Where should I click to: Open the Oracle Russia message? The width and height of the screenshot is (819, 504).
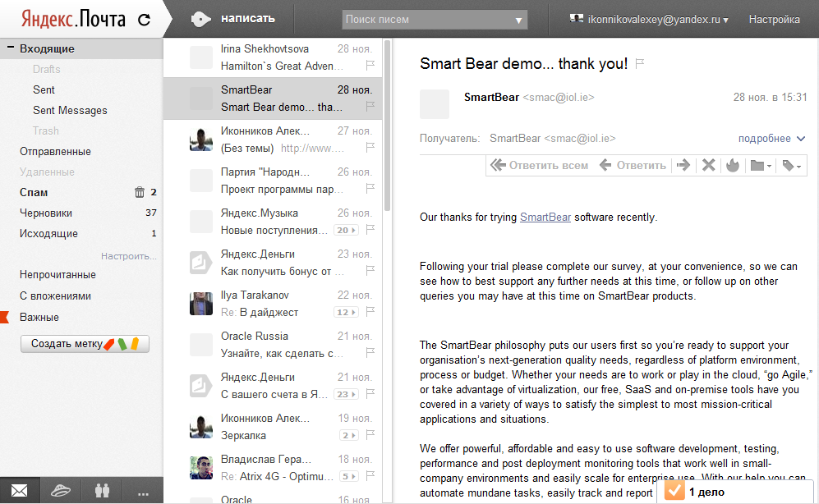pyautogui.click(x=273, y=345)
